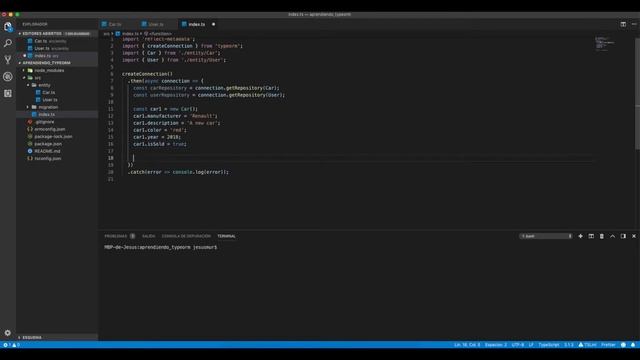Select the Terminal panel tab
Screen dimensions: 640x360
[227, 236]
